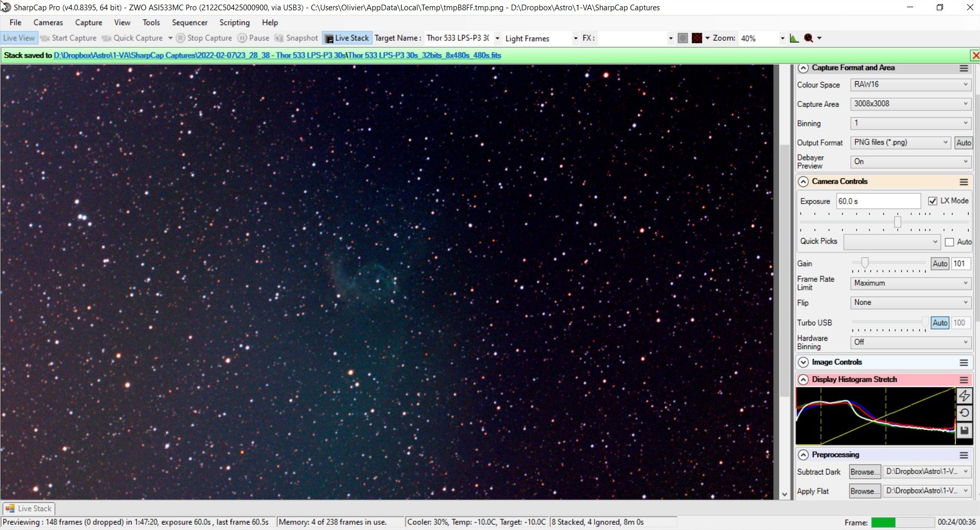Click the Gain slider handle
980x530 pixels.
[x=865, y=263]
